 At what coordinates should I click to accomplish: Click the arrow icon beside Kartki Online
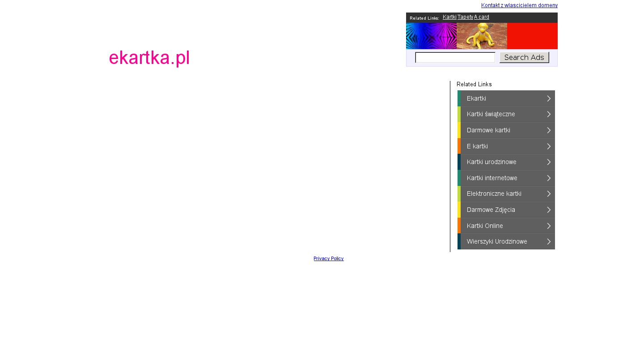549,226
